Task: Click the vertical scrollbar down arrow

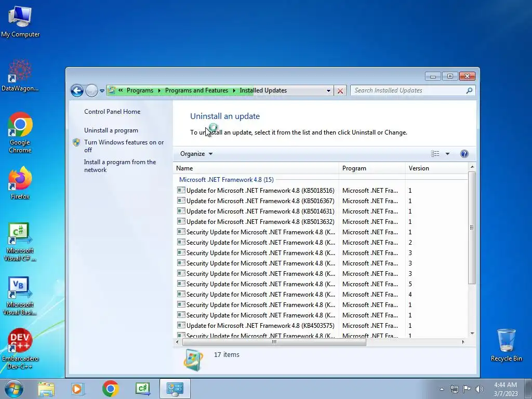Action: [472, 334]
